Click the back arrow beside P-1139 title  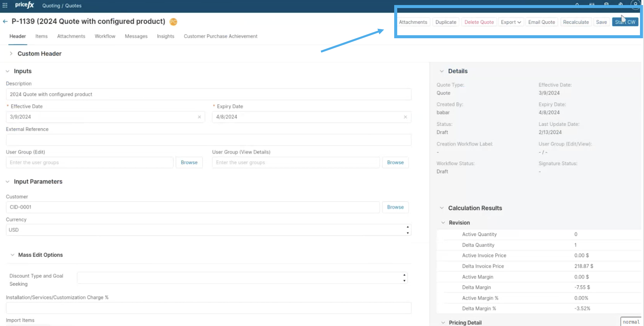pyautogui.click(x=5, y=21)
